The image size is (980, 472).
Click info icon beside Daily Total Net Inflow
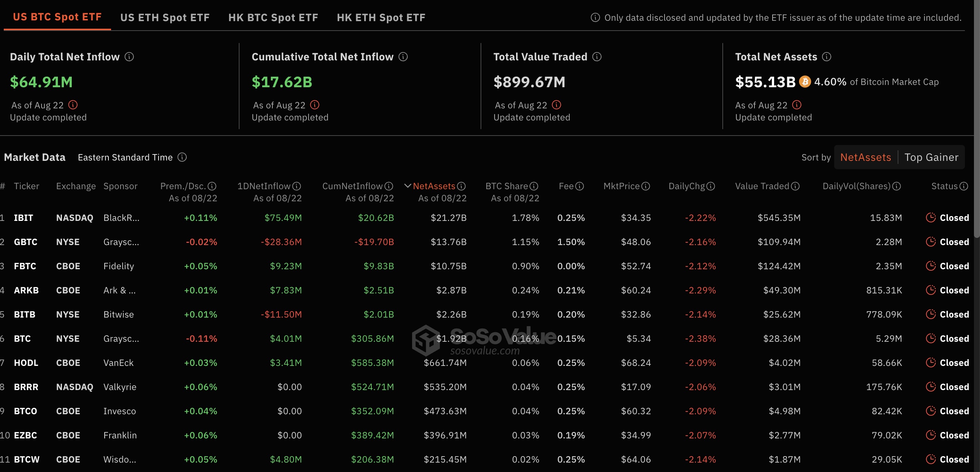tap(129, 57)
